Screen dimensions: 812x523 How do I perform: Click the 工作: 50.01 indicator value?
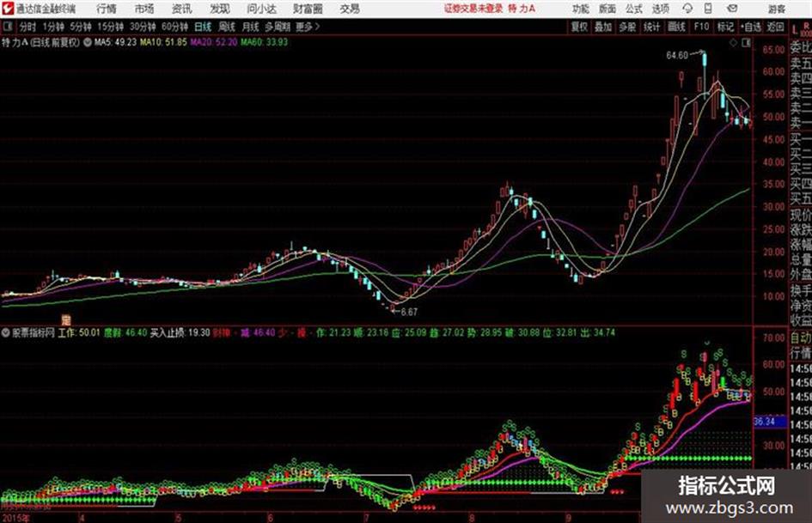click(x=79, y=332)
